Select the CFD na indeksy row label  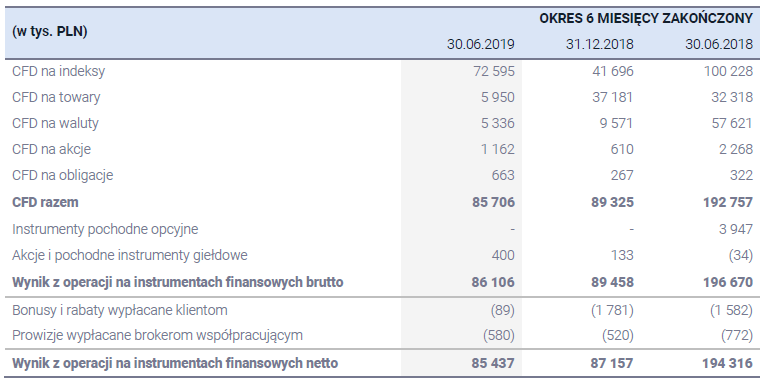58,71
